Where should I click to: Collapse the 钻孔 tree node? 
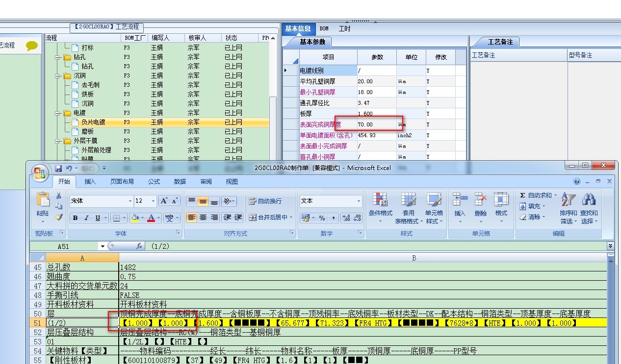58,57
